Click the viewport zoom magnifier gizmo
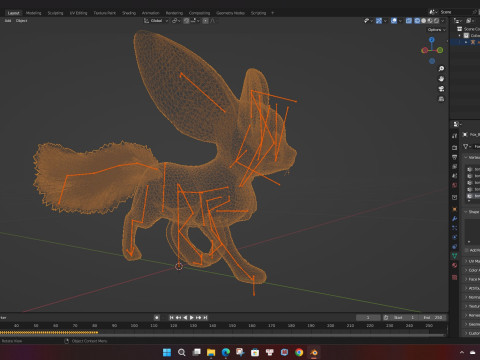480x360 pixels. click(x=441, y=69)
